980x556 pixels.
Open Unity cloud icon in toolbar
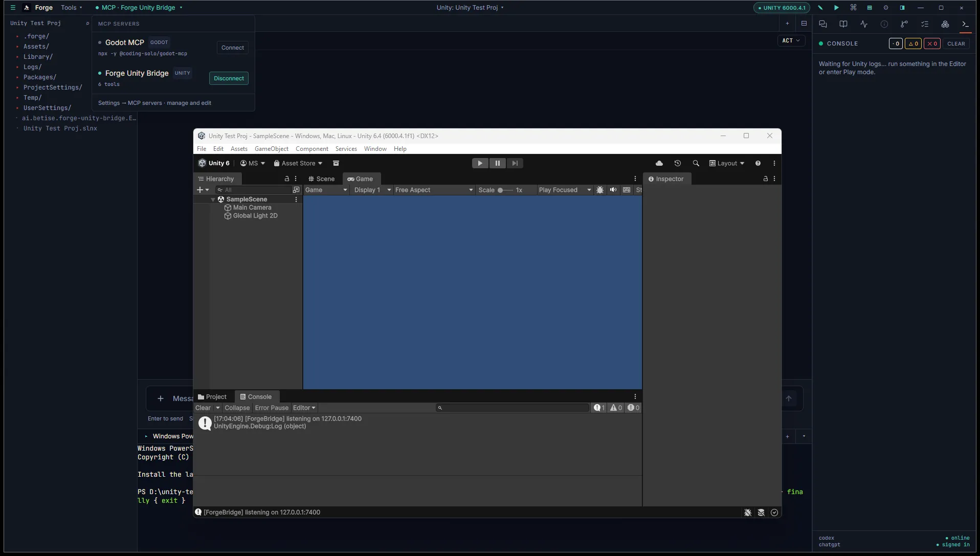[659, 163]
